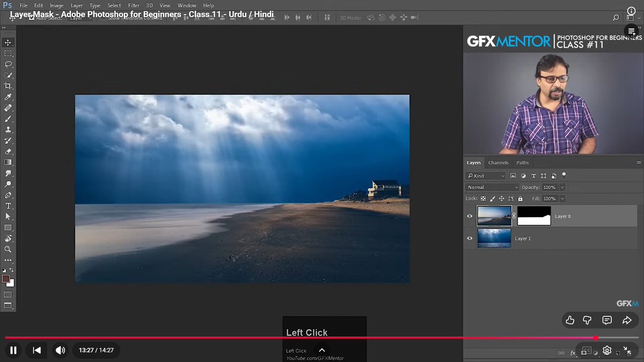Open the Normal blend mode dropdown
The width and height of the screenshot is (644, 362).
point(492,187)
